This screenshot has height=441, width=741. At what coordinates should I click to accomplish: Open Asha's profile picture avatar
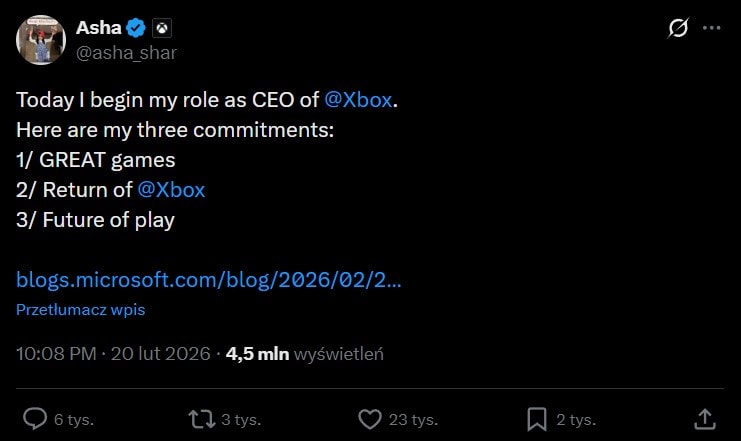(x=41, y=40)
